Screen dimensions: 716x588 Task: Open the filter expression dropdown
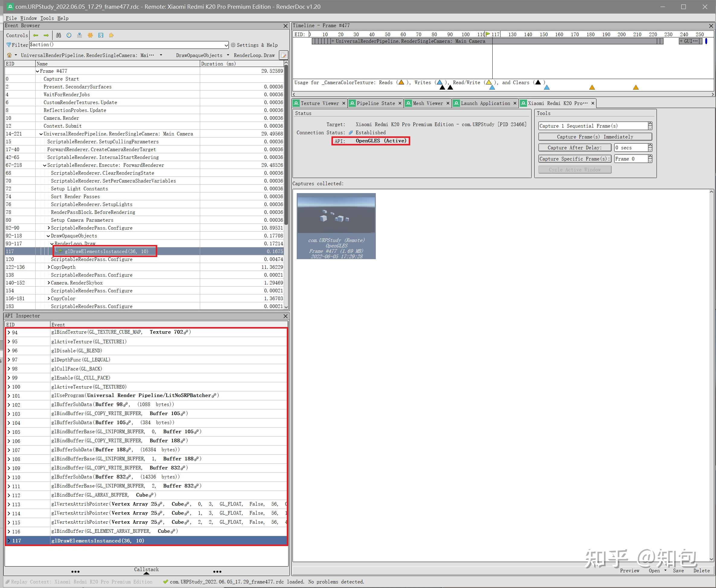pyautogui.click(x=226, y=45)
